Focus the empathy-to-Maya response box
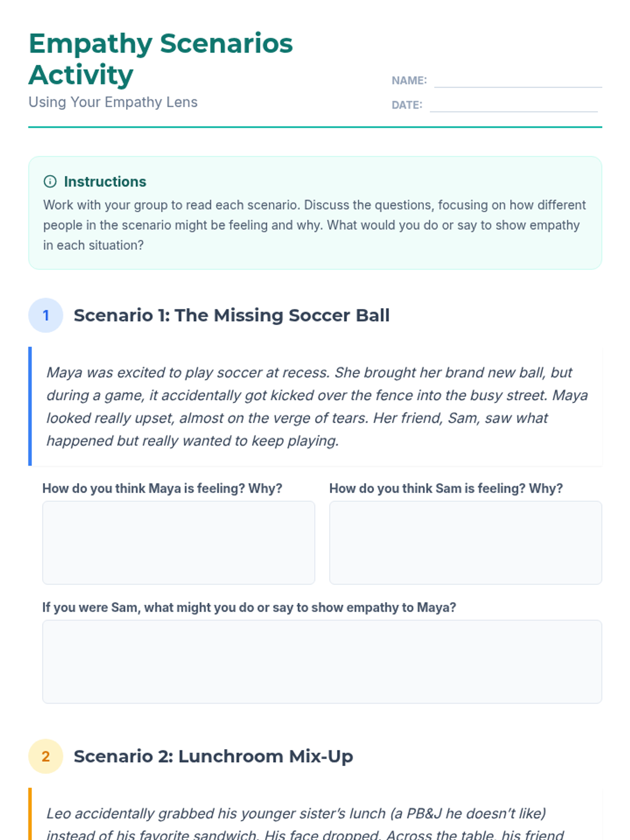The height and width of the screenshot is (840, 630). click(322, 661)
